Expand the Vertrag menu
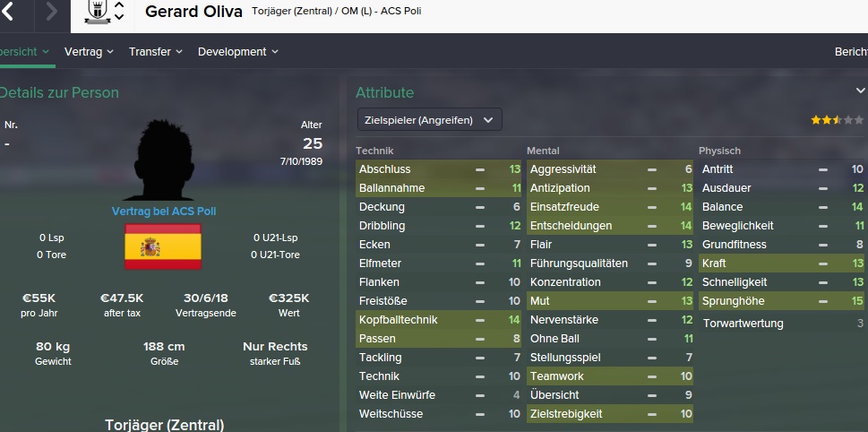The height and width of the screenshot is (432, 868). pos(89,52)
